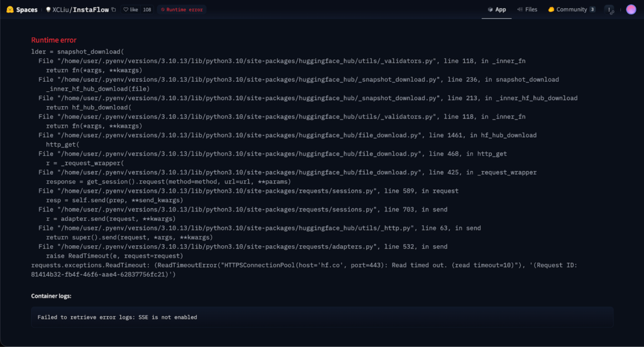This screenshot has width=644, height=347.
Task: Click the Container logs error box
Action: click(x=322, y=317)
